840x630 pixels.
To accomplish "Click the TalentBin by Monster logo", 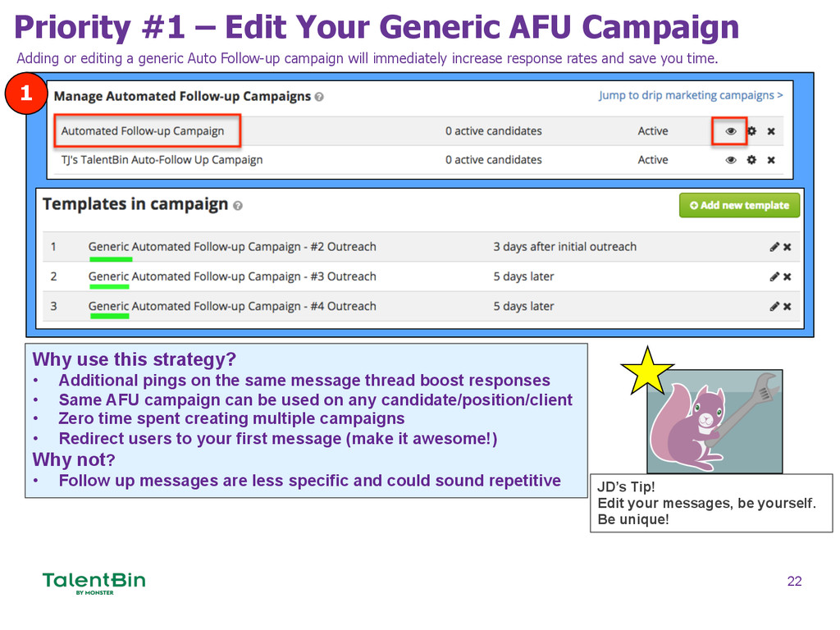I will tap(94, 583).
